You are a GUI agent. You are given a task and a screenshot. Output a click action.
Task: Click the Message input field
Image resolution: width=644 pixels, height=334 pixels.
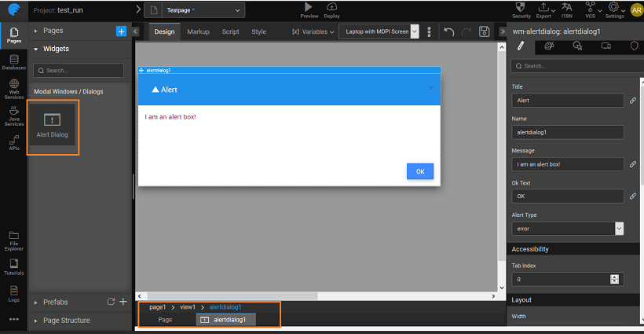click(567, 164)
